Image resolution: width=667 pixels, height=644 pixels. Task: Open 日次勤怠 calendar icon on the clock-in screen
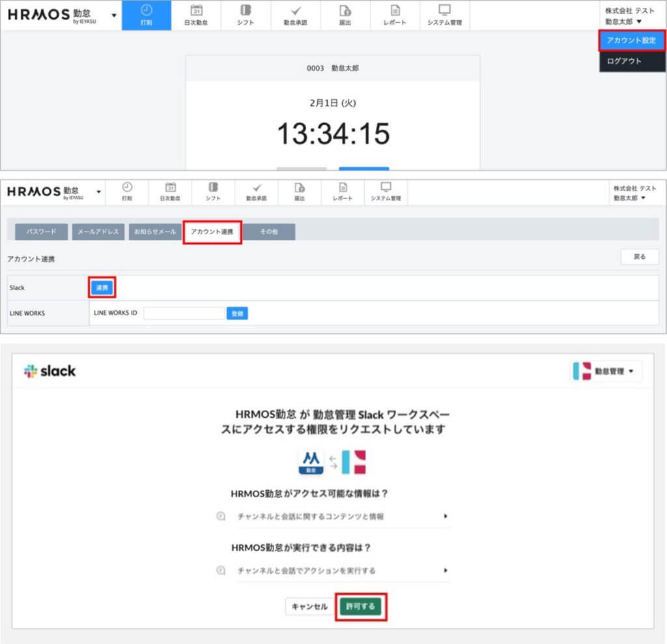tap(196, 10)
